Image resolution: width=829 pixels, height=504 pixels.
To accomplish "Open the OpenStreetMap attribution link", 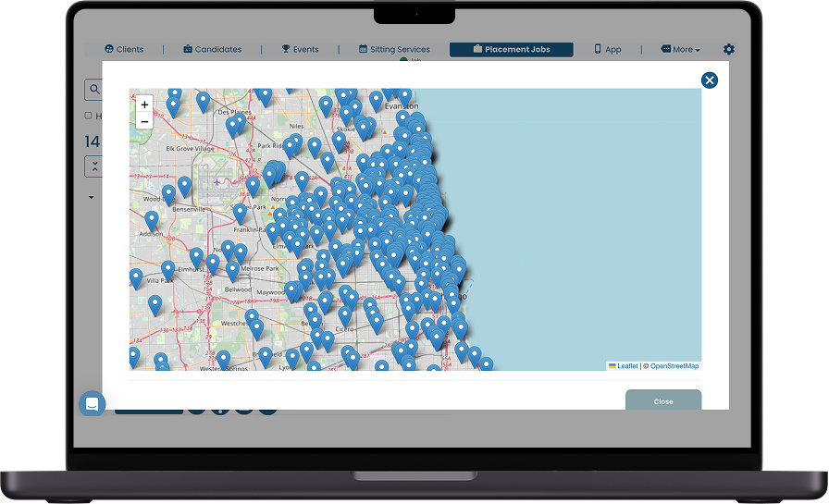I will (x=674, y=365).
